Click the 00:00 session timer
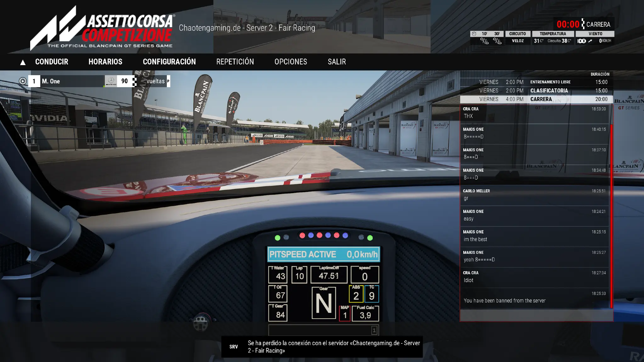644x362 pixels. [x=568, y=24]
